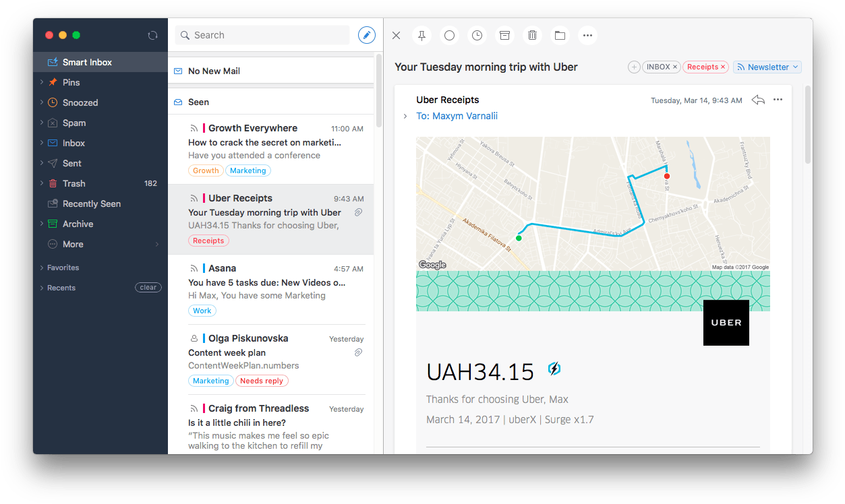Archive the current email from the toolbar
Image resolution: width=845 pixels, height=504 pixels.
coord(504,35)
